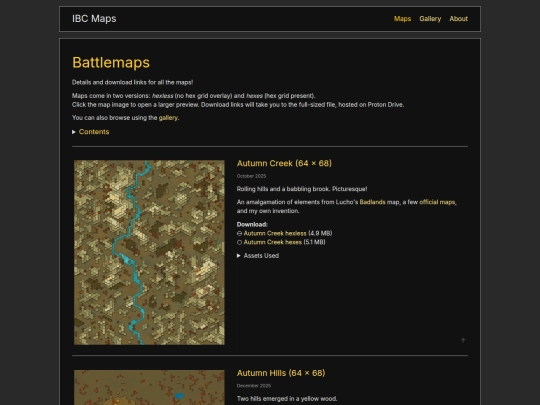This screenshot has height=405, width=540.
Task: Click the hex icon beside Autumn Creek hexes
Action: (x=239, y=242)
